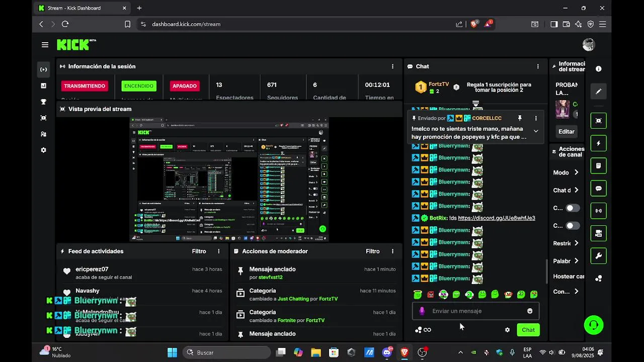Open Filtro in Acciones de moderador
Screen dimensions: 644x362
[x=372, y=251]
